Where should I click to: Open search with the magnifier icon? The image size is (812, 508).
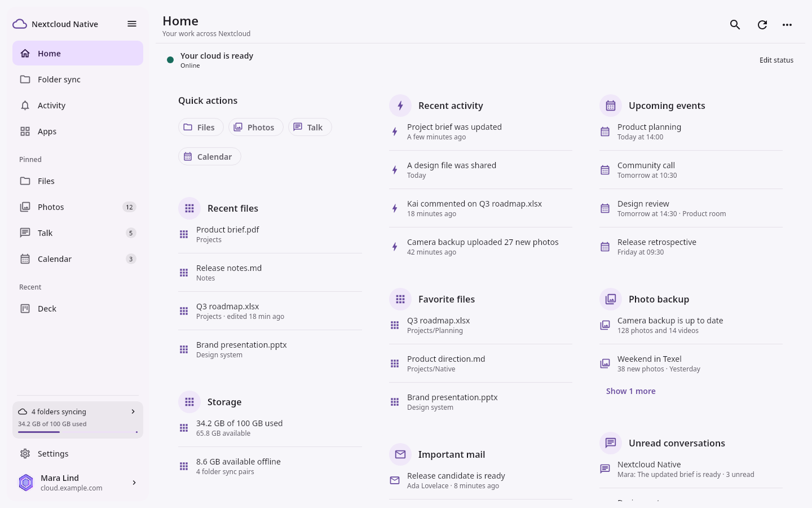[735, 24]
